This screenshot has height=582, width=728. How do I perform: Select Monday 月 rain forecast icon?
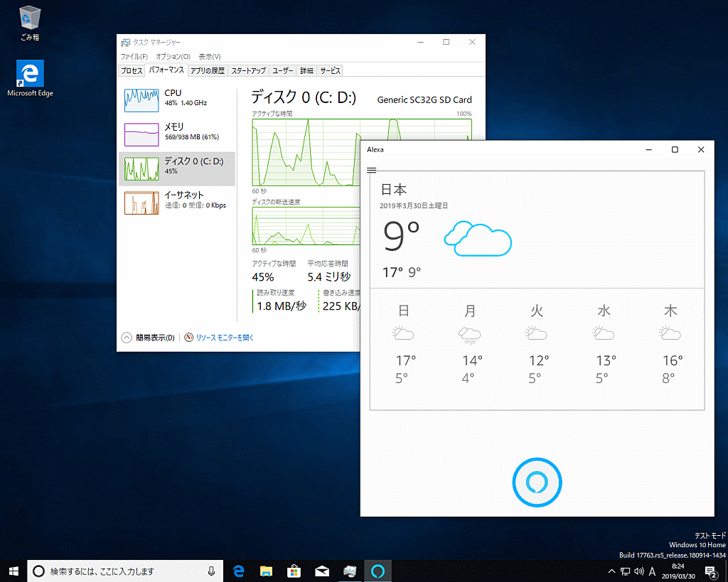tap(469, 335)
